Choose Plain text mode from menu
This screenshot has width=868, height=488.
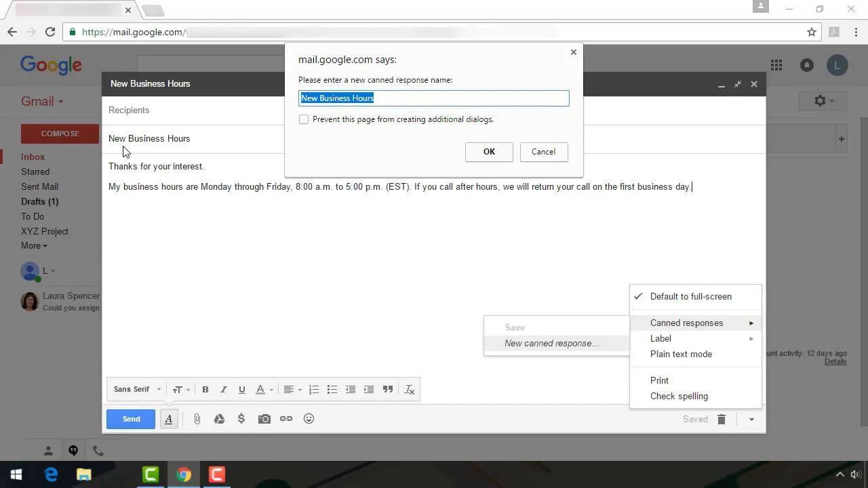click(681, 354)
